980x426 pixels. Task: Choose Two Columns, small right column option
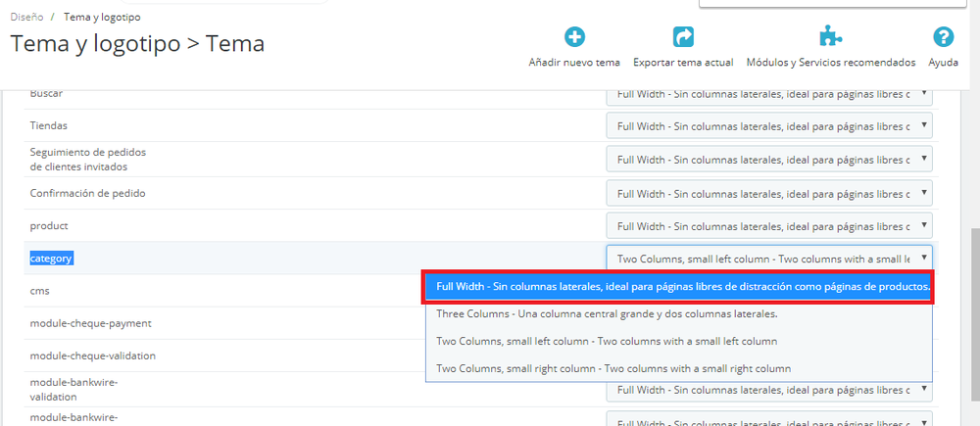[679, 368]
